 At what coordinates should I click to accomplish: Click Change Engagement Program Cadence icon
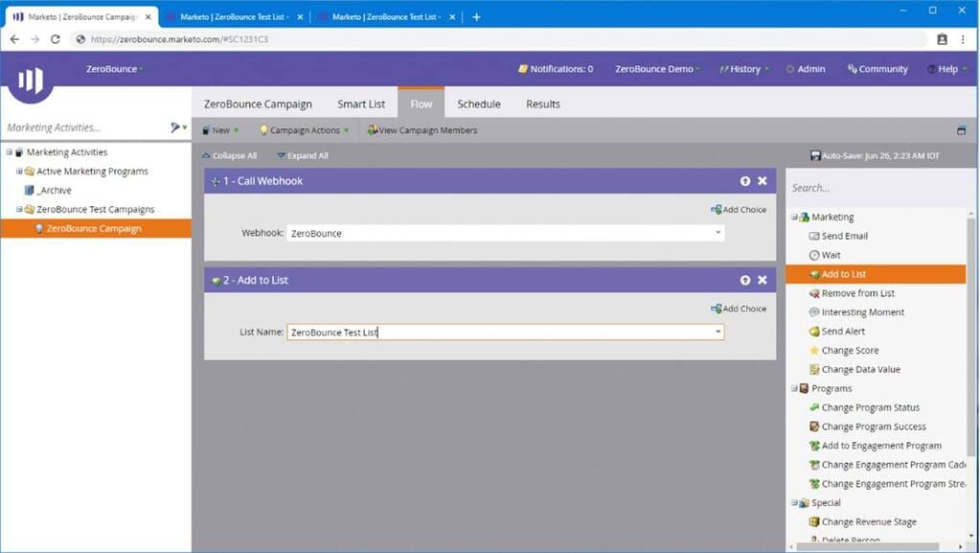(x=813, y=465)
